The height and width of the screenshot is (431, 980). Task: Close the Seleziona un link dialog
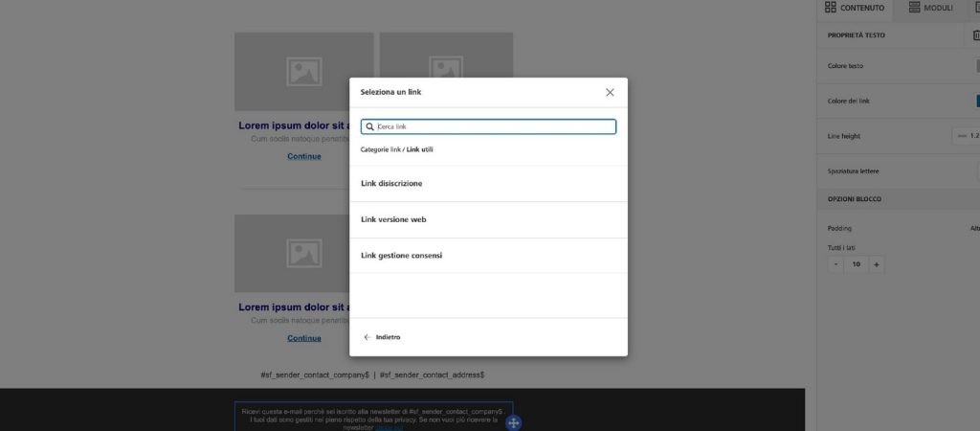(610, 93)
